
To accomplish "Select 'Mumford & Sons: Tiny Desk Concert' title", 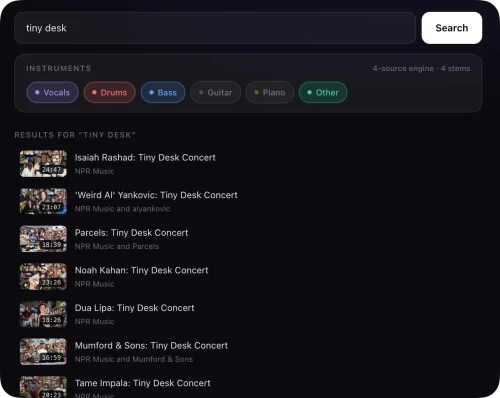I will point(151,346).
